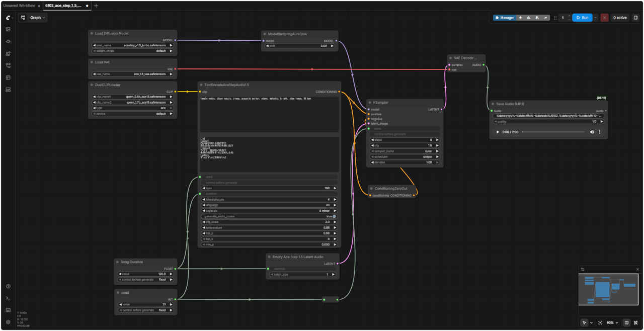
Task: Open the 93% zoom level dropdown
Action: [612, 322]
